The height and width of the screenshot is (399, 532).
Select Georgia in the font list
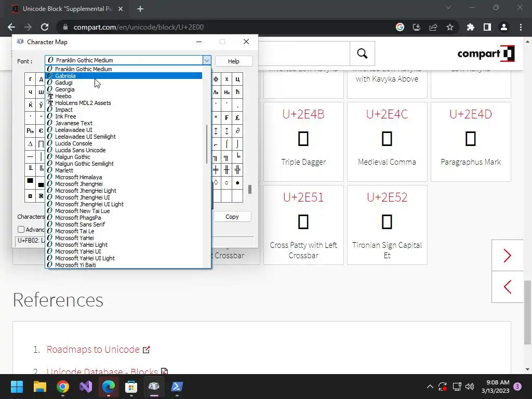124,89
